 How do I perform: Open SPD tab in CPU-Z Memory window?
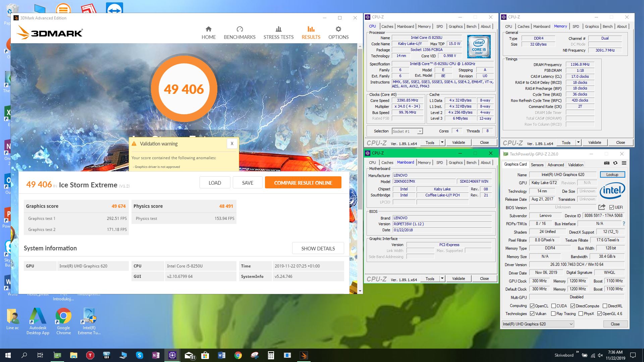pos(576,26)
